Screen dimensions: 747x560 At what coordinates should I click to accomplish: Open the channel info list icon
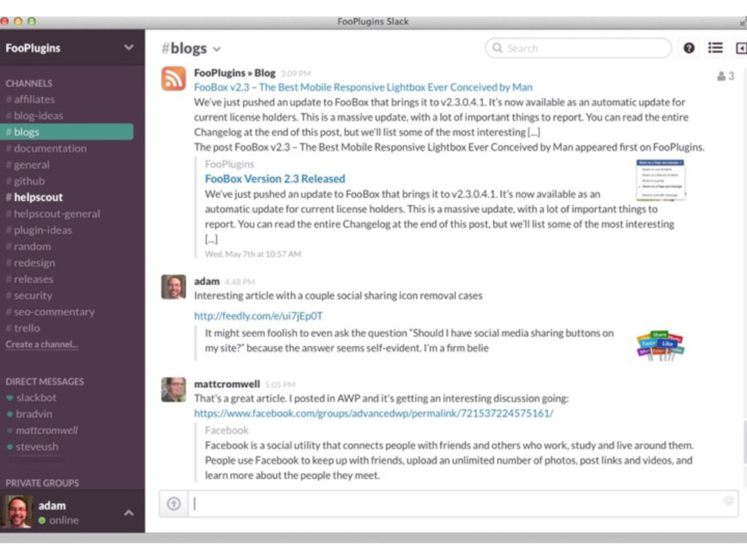pos(715,48)
